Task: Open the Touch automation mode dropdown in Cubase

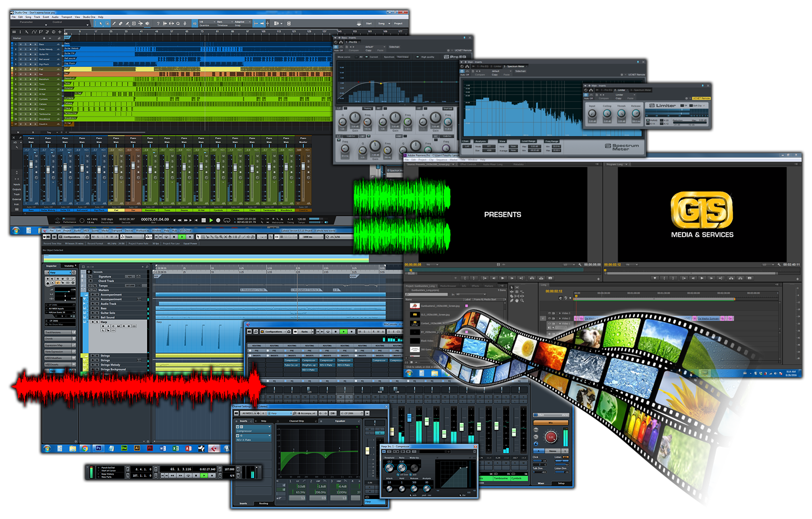Action: point(133,237)
